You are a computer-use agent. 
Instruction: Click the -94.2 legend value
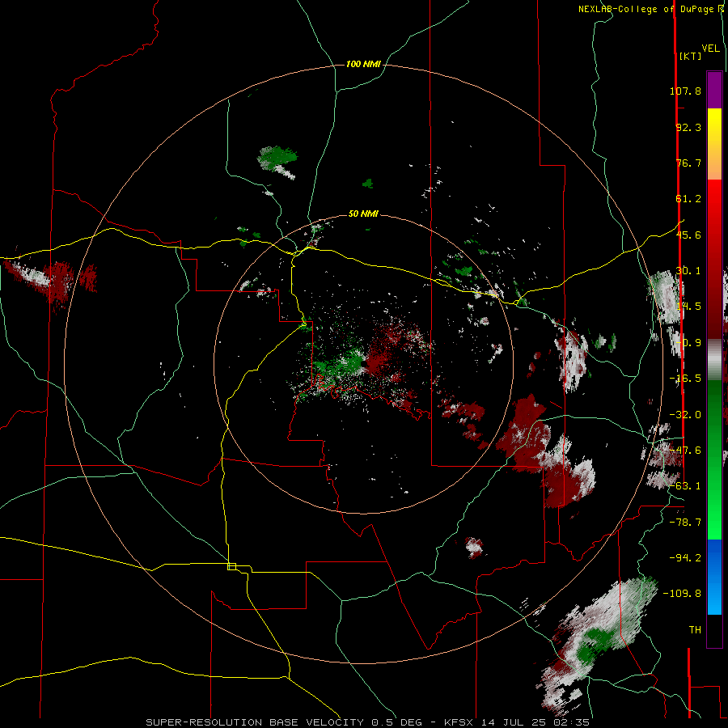685,557
